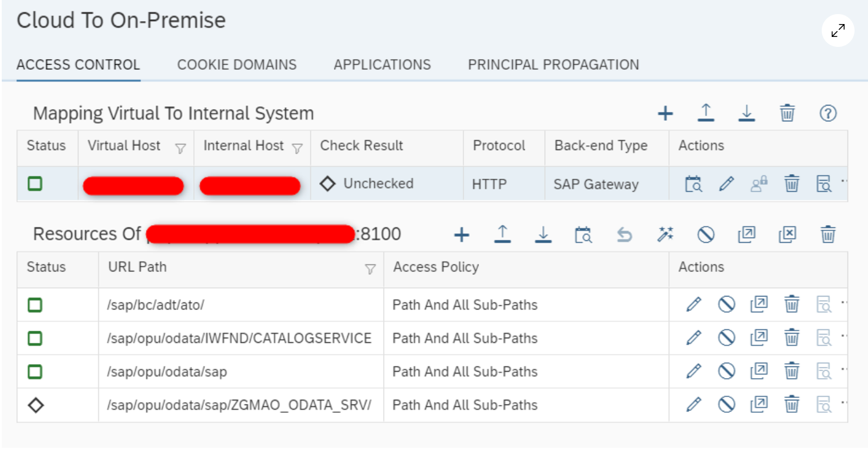
Task: Edit the SAP Gateway system mapping row
Action: click(726, 184)
